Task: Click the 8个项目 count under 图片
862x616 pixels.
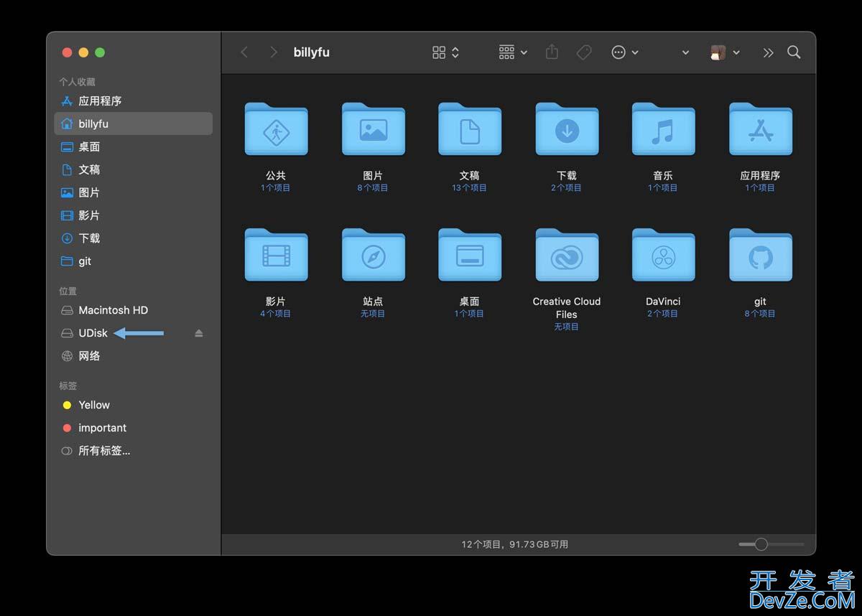Action: (x=373, y=188)
